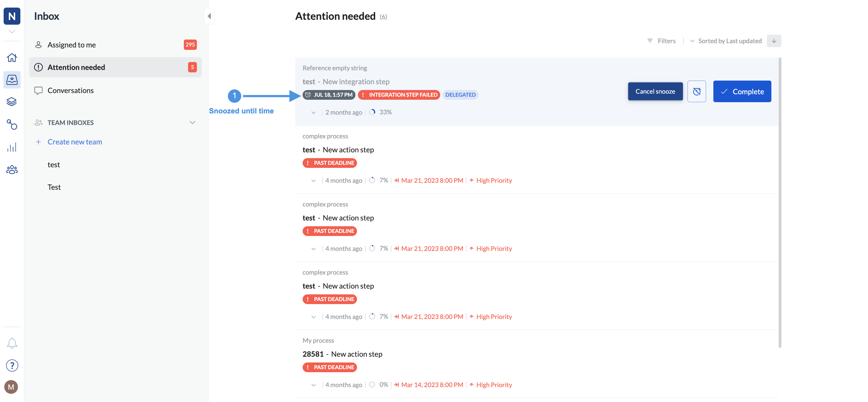The width and height of the screenshot is (868, 402).
Task: Open notifications bell icon
Action: [12, 343]
